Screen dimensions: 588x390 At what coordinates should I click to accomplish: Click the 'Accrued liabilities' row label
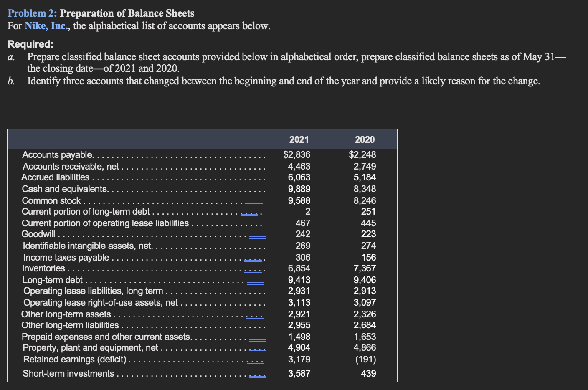pos(56,177)
